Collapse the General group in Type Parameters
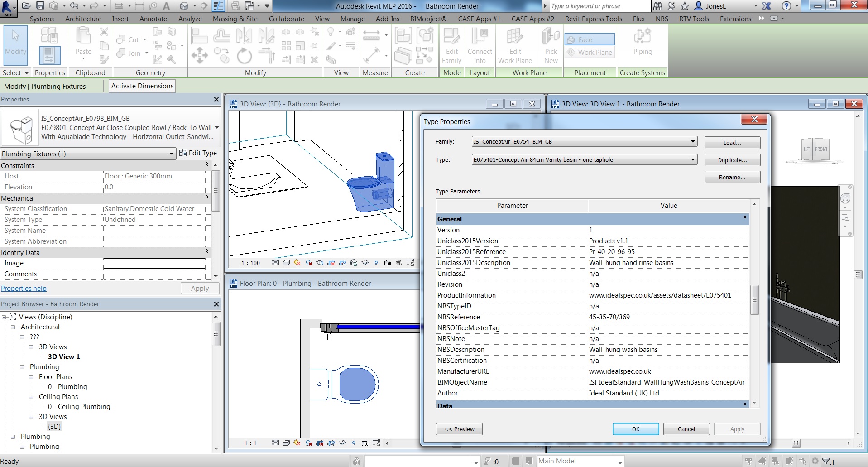This screenshot has height=467, width=868. [x=745, y=218]
